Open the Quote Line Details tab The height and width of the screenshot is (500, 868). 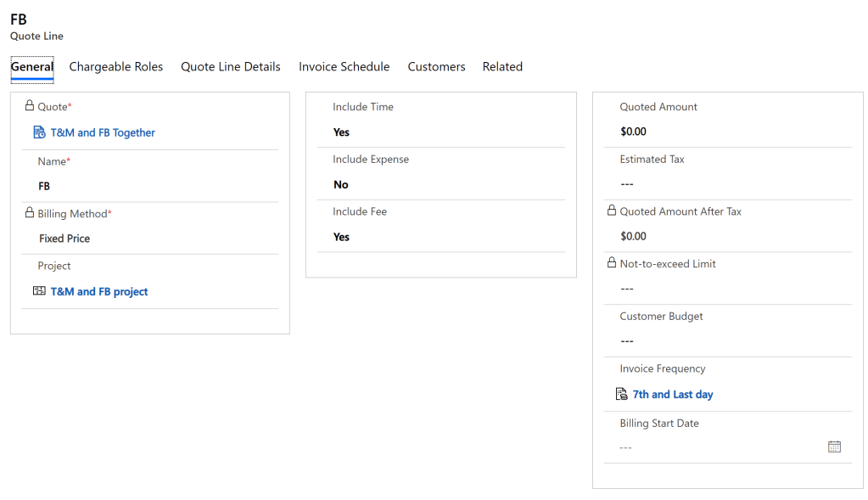pyautogui.click(x=231, y=67)
